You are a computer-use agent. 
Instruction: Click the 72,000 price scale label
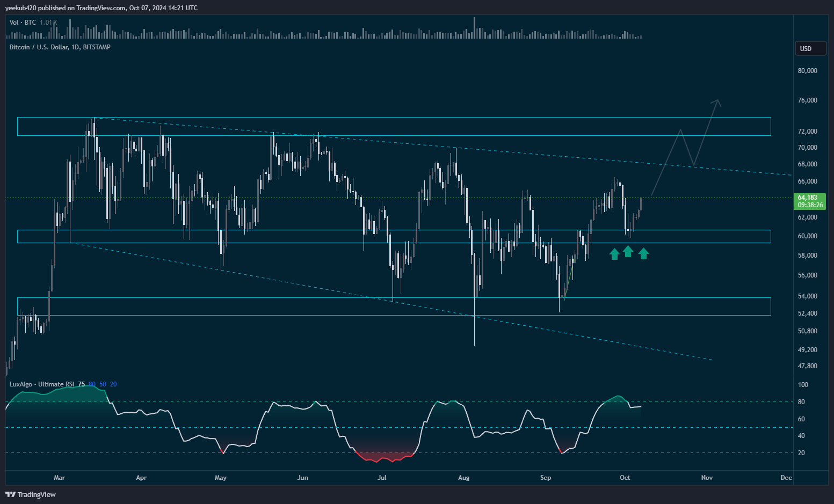pos(807,132)
